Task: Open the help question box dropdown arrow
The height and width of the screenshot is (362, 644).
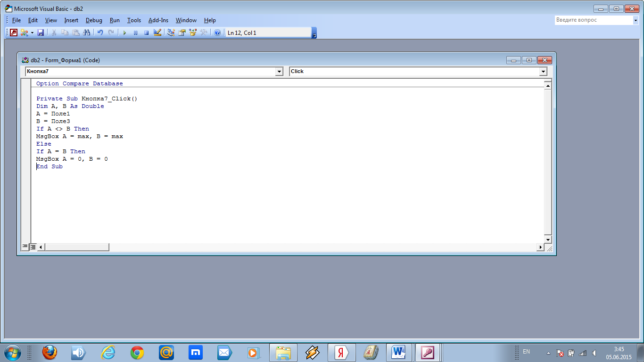Action: tap(636, 20)
